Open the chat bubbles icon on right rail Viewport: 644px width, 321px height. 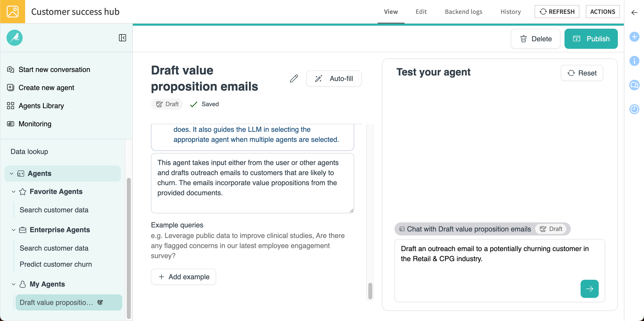634,85
